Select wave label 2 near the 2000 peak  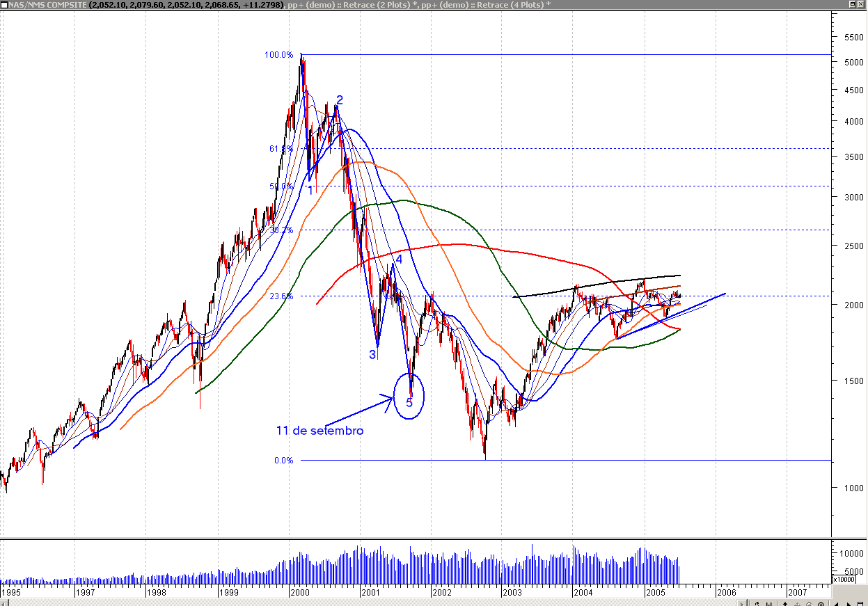click(340, 99)
